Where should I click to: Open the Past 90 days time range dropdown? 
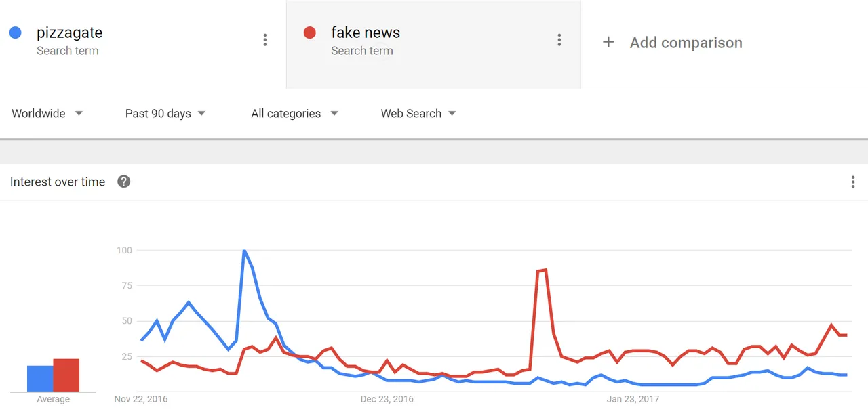[165, 113]
